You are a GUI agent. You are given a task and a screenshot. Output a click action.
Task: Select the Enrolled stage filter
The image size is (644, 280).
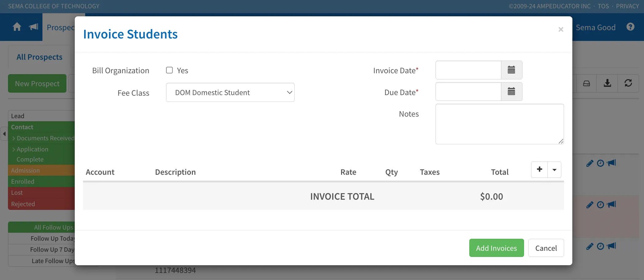(x=42, y=182)
